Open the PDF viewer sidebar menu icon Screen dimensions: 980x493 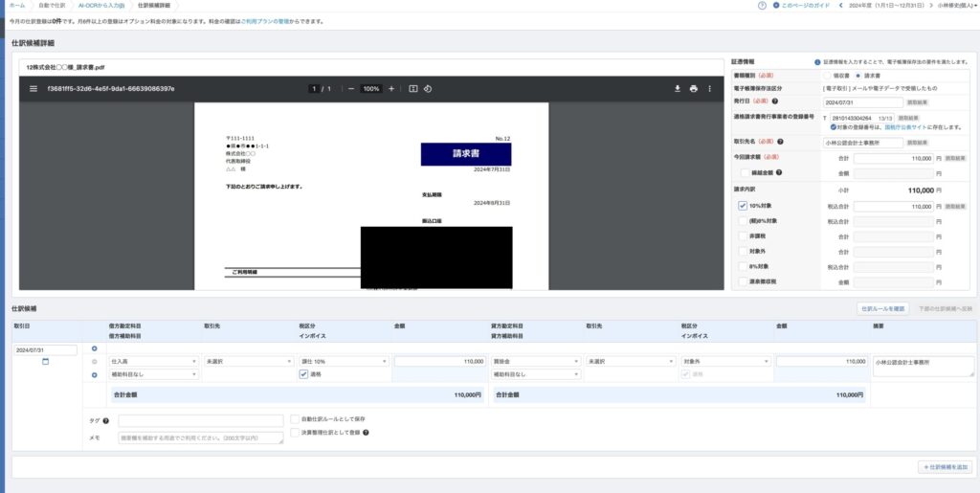[x=33, y=89]
